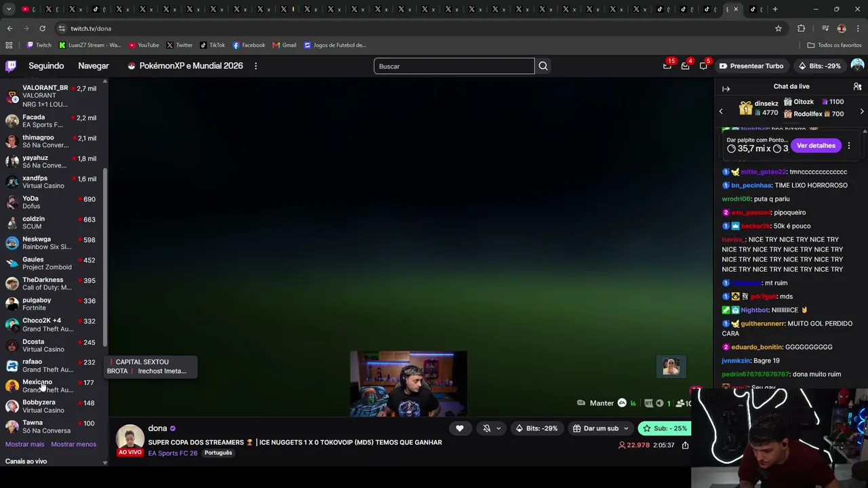Click the Bits: -29% button below video
Image resolution: width=868 pixels, height=488 pixels.
(536, 428)
